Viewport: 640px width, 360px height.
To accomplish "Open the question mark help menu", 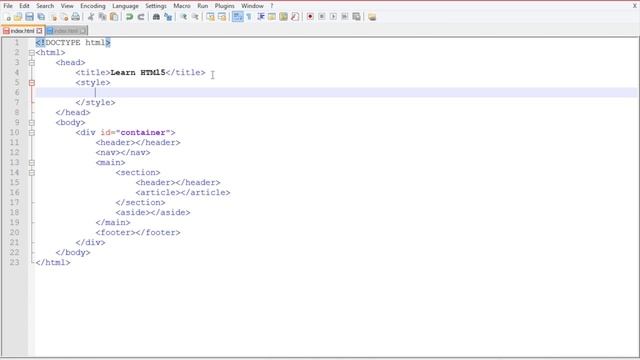I will point(272,6).
